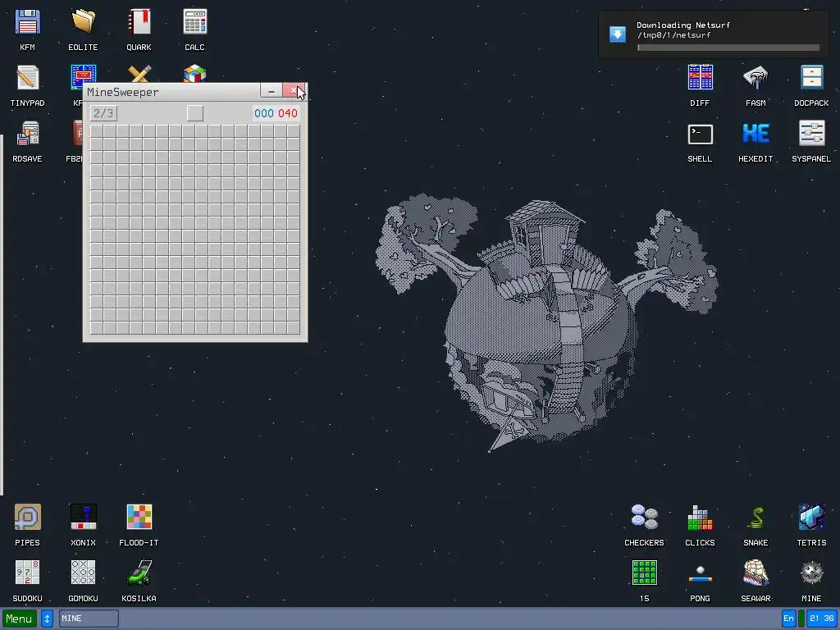The width and height of the screenshot is (840, 630).
Task: Launch the SHELL terminal icon
Action: tap(700, 134)
